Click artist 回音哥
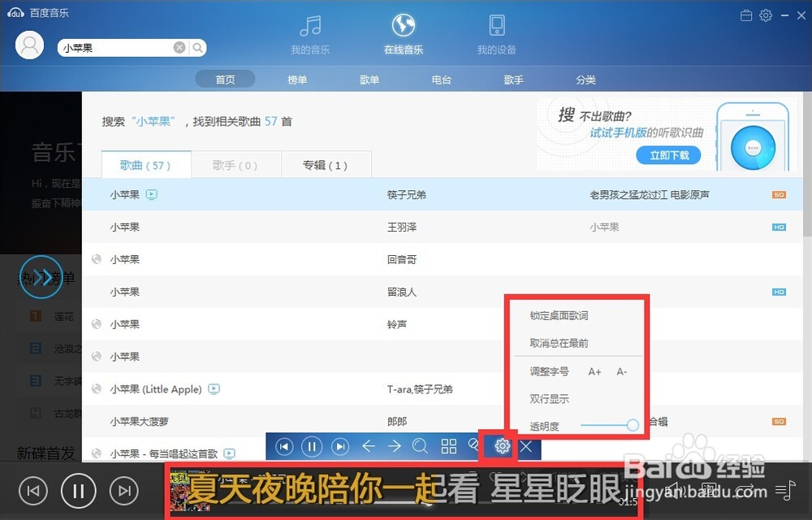Image resolution: width=812 pixels, height=520 pixels. 402,259
